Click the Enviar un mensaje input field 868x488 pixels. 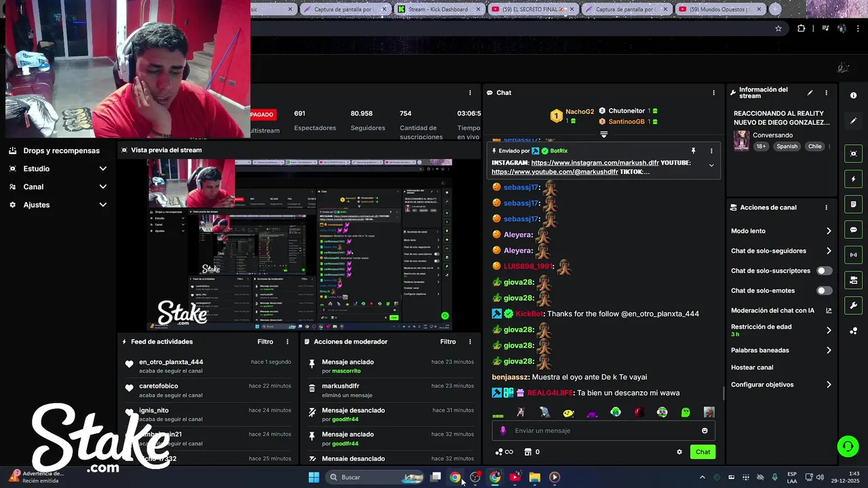[x=604, y=430]
